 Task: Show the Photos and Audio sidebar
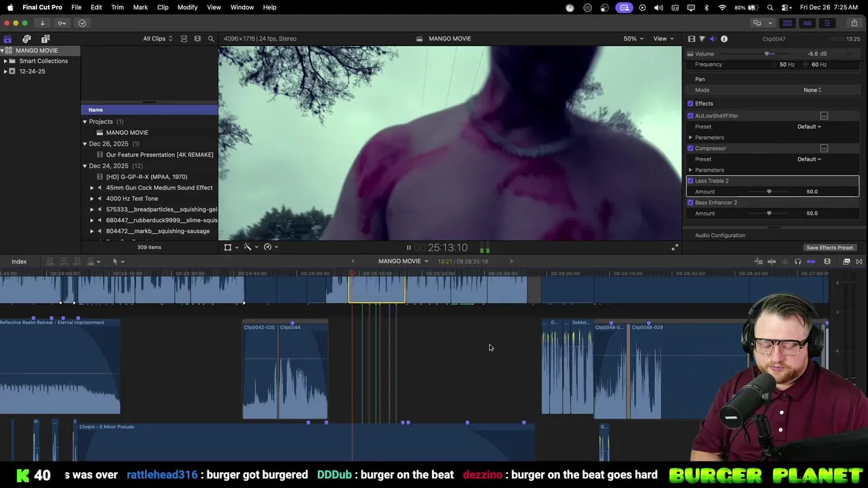pyautogui.click(x=26, y=39)
